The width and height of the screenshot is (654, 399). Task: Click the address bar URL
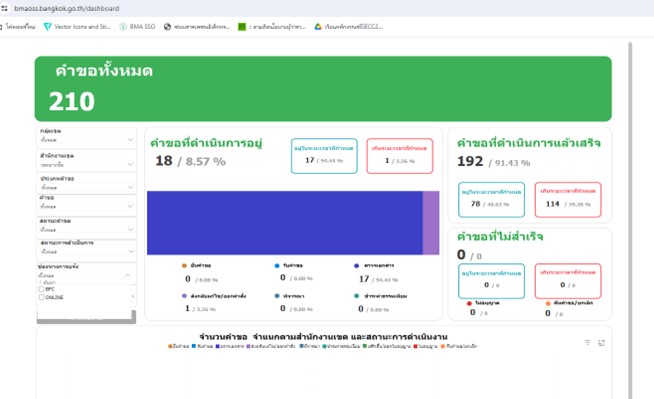tap(67, 8)
